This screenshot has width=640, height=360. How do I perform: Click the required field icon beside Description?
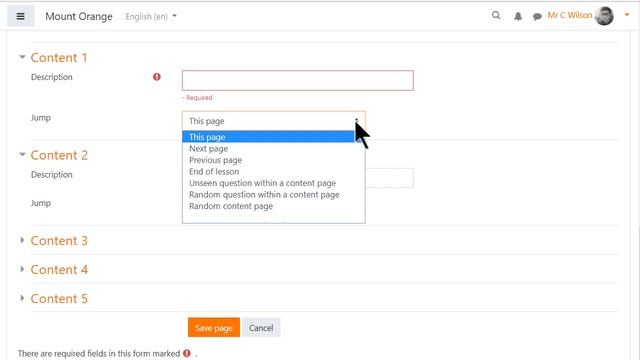(157, 77)
